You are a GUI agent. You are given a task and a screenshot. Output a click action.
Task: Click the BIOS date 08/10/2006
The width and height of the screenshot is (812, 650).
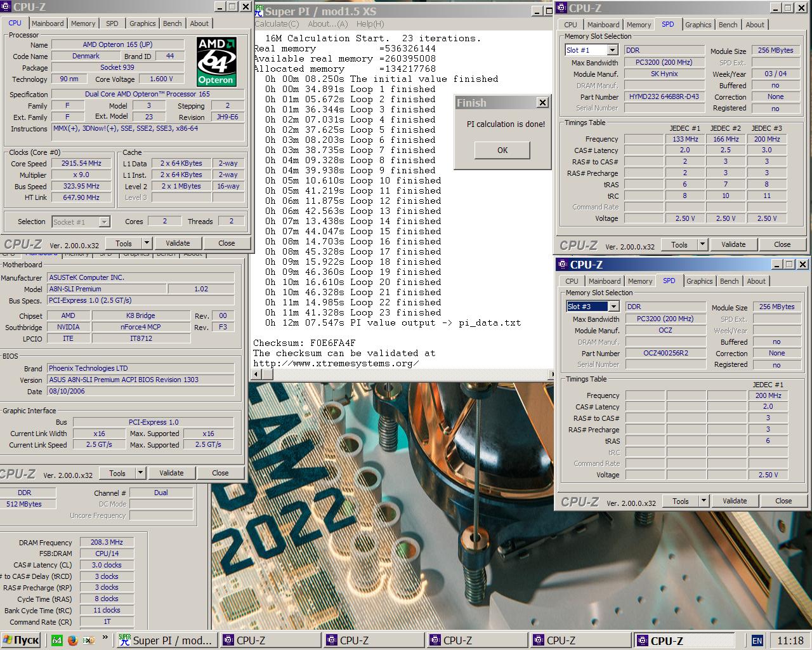click(x=140, y=391)
